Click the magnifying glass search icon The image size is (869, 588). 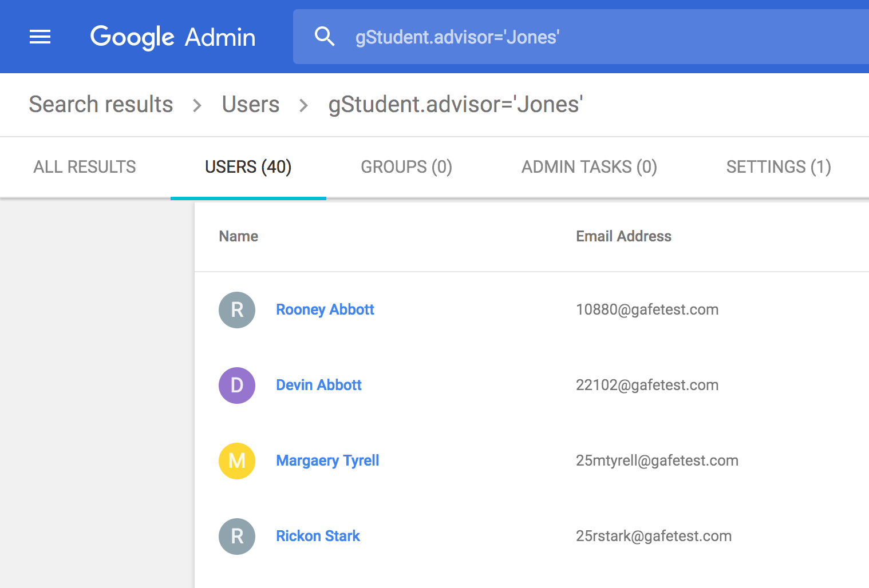click(x=325, y=37)
